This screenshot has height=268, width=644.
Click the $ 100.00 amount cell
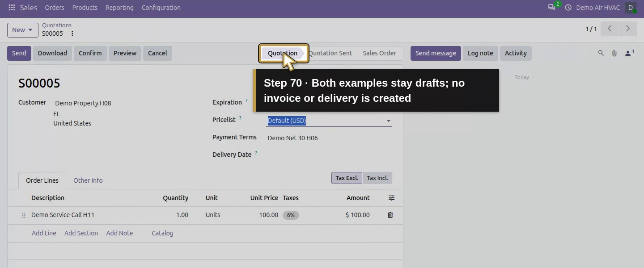tap(357, 215)
